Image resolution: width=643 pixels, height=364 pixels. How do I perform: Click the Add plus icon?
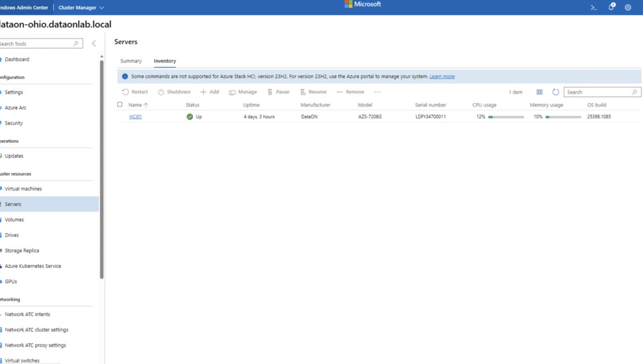pos(203,92)
